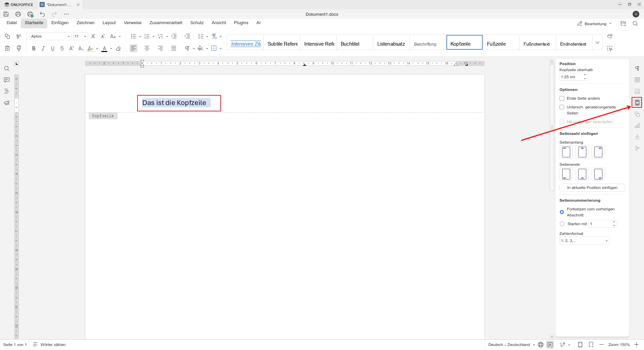The height and width of the screenshot is (350, 644).
Task: Expand the styles gallery arrow
Action: (x=597, y=43)
